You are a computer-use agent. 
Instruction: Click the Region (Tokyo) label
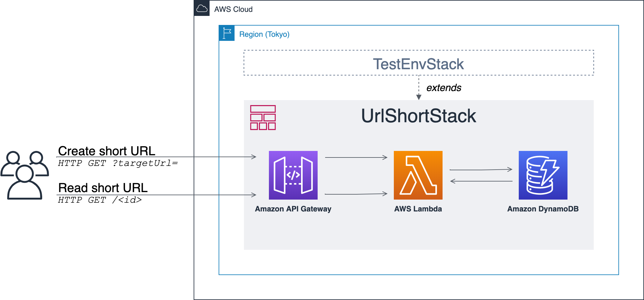pyautogui.click(x=264, y=34)
